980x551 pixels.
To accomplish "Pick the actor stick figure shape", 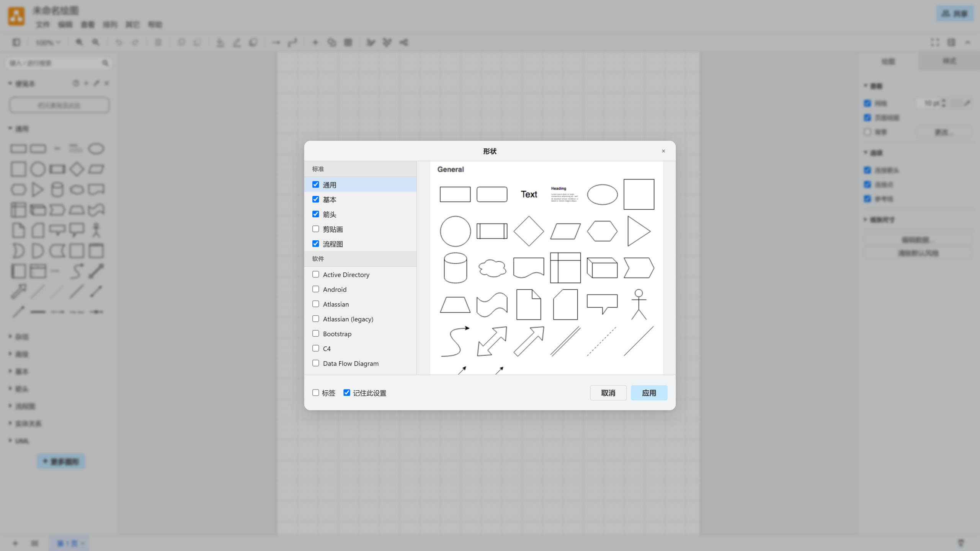I will [639, 305].
